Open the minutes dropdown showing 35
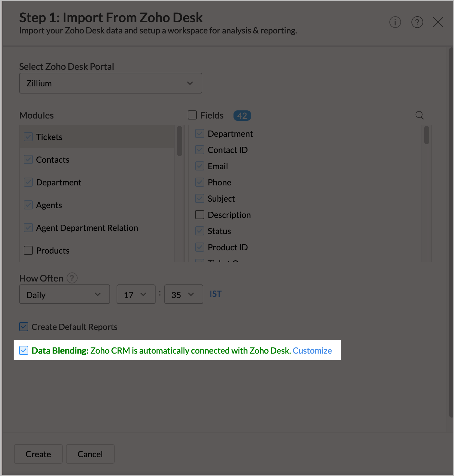Image resolution: width=454 pixels, height=476 pixels. (183, 294)
